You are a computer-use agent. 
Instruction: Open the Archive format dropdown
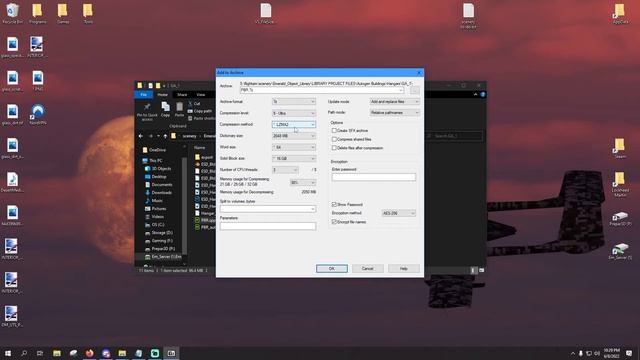pyautogui.click(x=294, y=102)
